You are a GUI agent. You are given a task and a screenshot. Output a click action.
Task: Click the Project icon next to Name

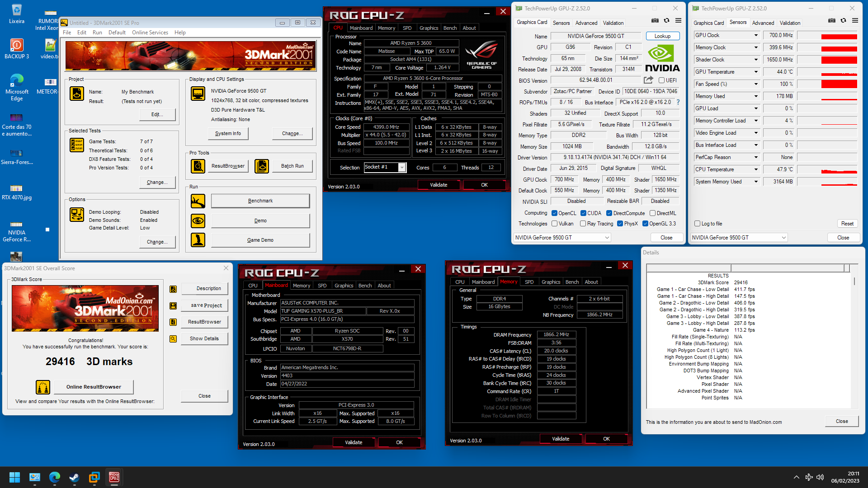pyautogui.click(x=77, y=94)
